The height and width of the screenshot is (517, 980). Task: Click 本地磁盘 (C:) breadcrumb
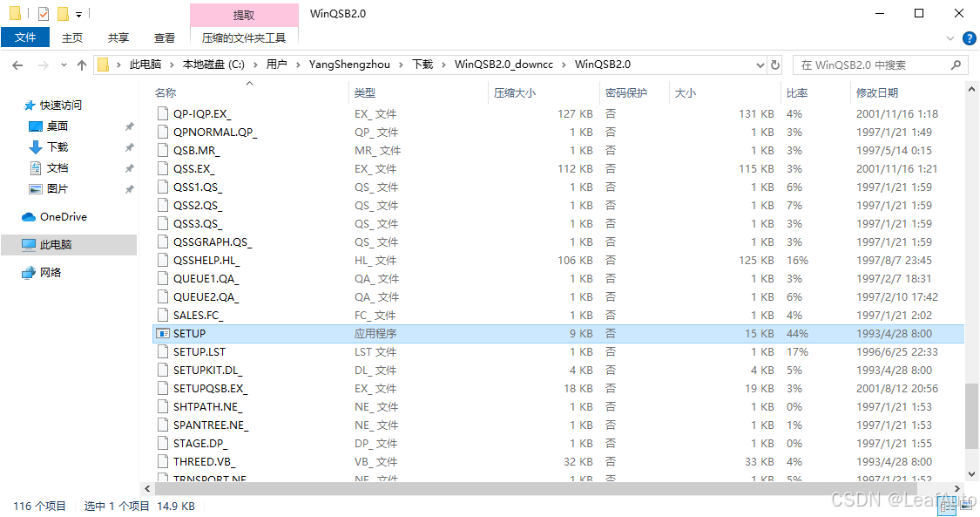tap(213, 65)
